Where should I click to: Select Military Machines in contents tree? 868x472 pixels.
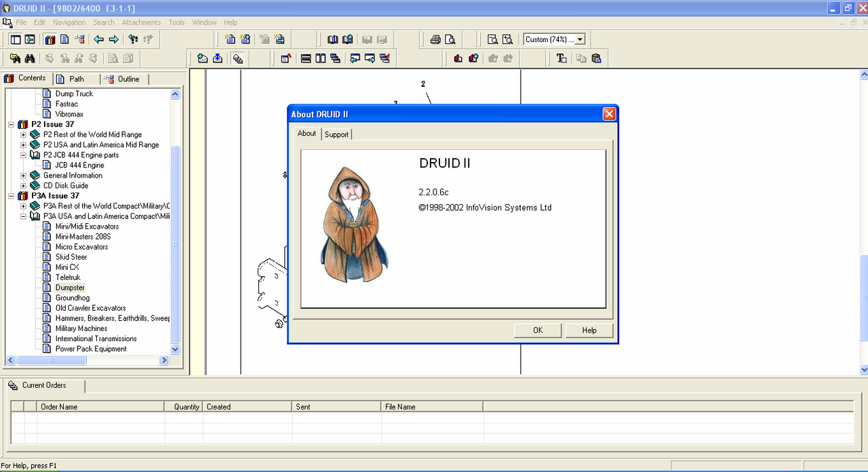click(81, 328)
